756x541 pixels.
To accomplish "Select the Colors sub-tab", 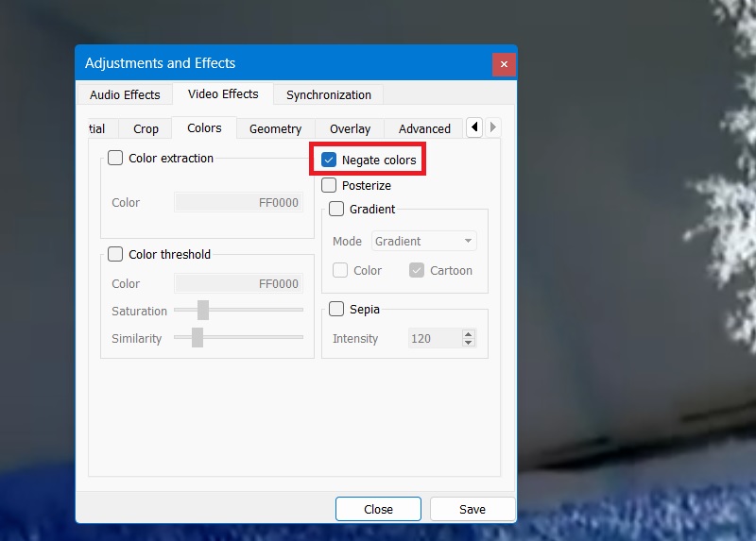I will (204, 127).
